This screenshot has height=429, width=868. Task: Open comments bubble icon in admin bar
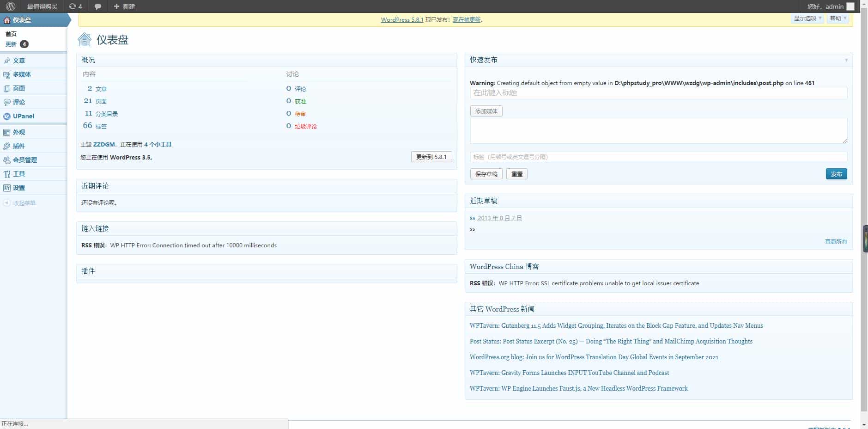tap(98, 6)
